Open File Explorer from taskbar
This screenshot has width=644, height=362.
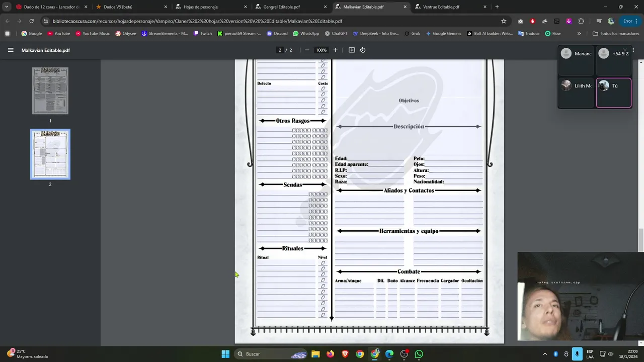click(x=315, y=354)
